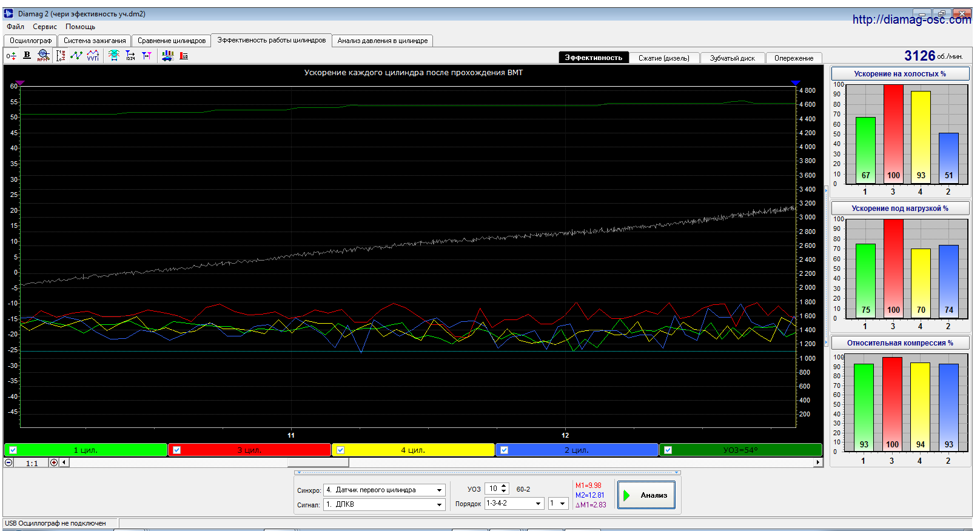Click the horizontal scrollbar right arrow

[x=818, y=463]
